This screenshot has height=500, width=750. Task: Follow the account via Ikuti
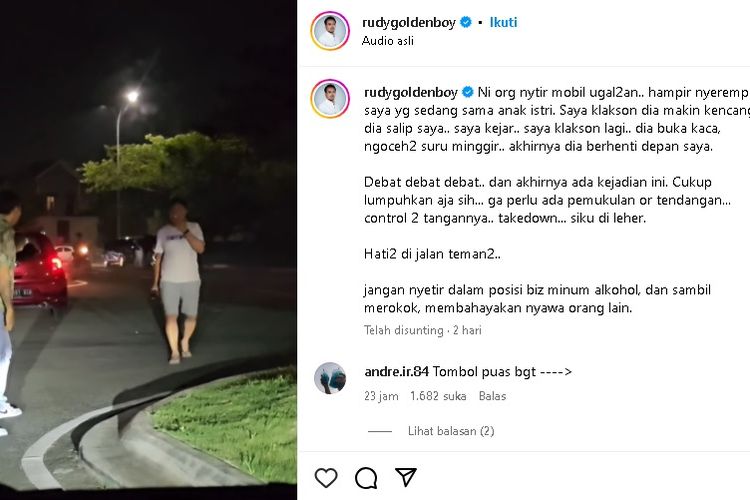coord(503,22)
